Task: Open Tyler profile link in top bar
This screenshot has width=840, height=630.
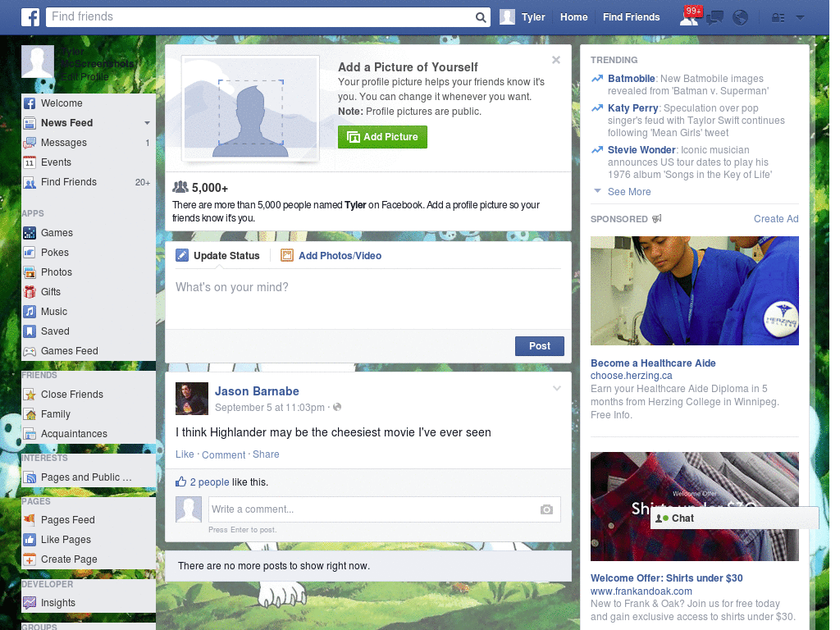Action: 533,17
